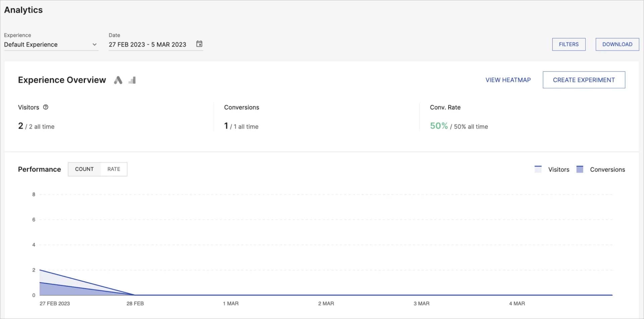Click the help icon next to Visitors
644x319 pixels.
click(45, 107)
